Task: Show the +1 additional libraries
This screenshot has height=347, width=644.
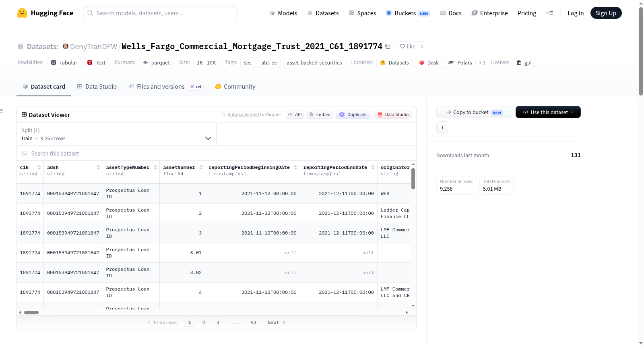Action: [x=482, y=62]
